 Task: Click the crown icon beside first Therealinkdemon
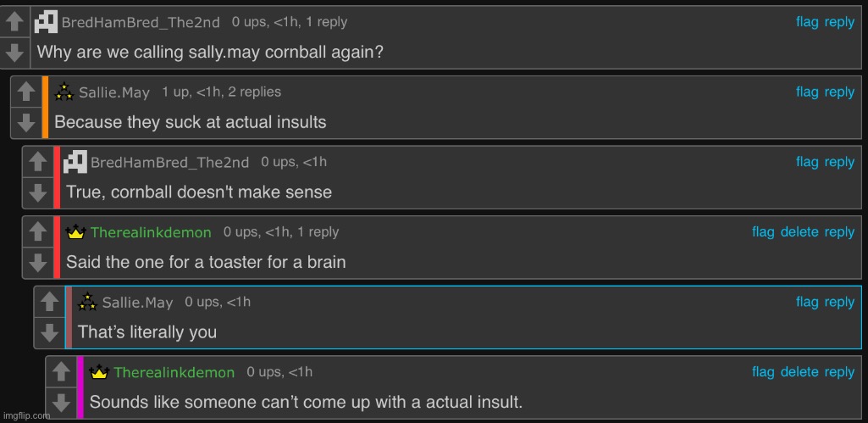click(x=75, y=232)
